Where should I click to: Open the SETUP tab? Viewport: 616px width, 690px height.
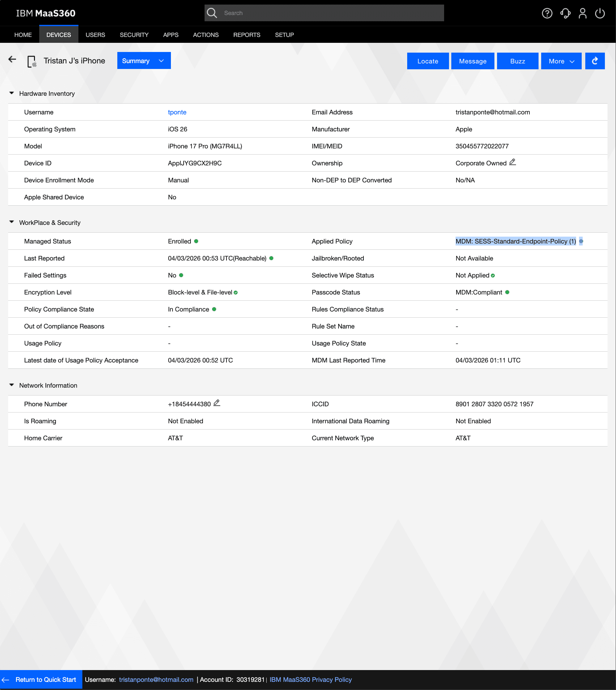click(x=284, y=35)
